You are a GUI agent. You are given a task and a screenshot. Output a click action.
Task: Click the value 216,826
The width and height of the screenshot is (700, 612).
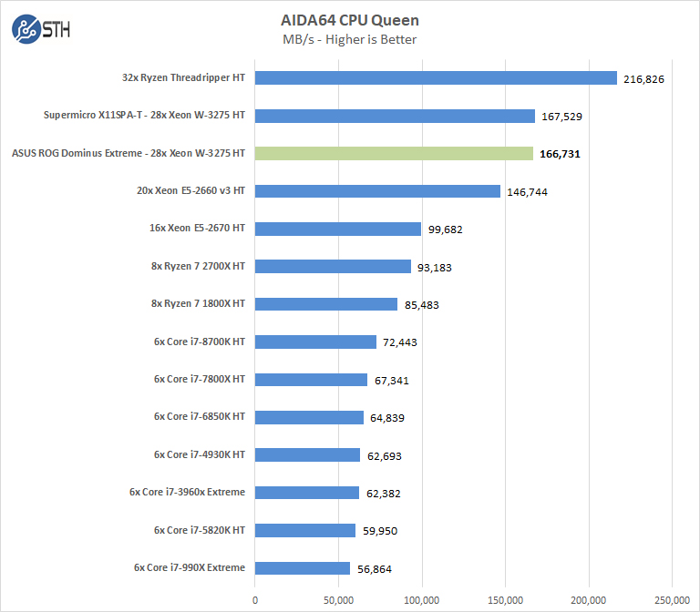(x=643, y=79)
